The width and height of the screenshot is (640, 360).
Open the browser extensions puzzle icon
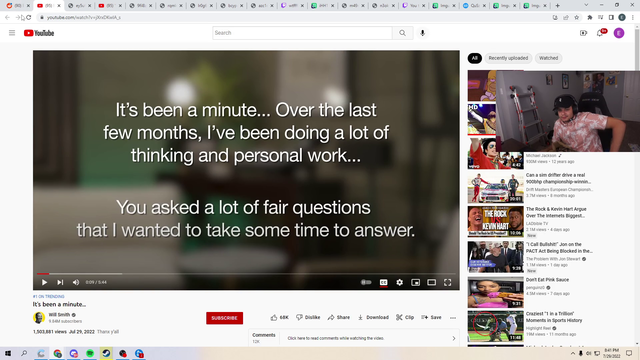click(589, 18)
